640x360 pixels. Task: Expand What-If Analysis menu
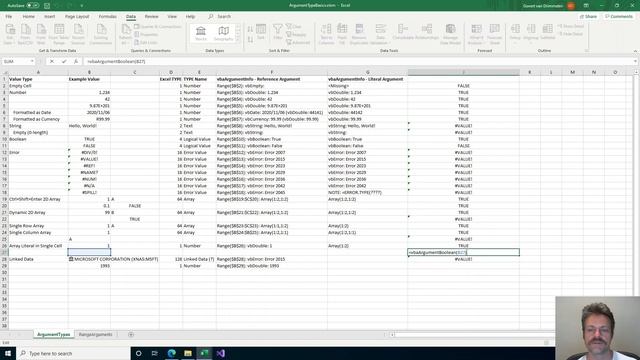pos(476,34)
